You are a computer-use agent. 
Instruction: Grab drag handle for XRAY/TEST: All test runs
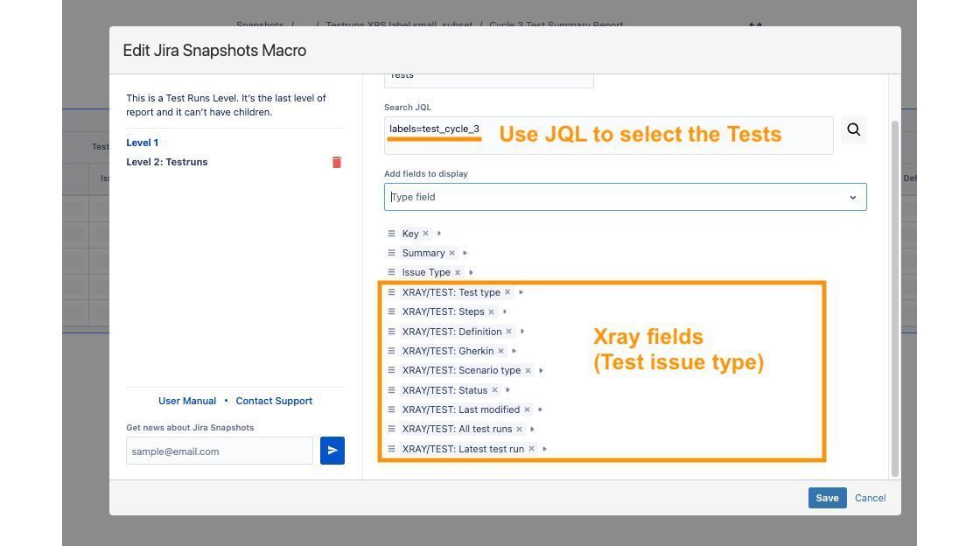point(391,429)
